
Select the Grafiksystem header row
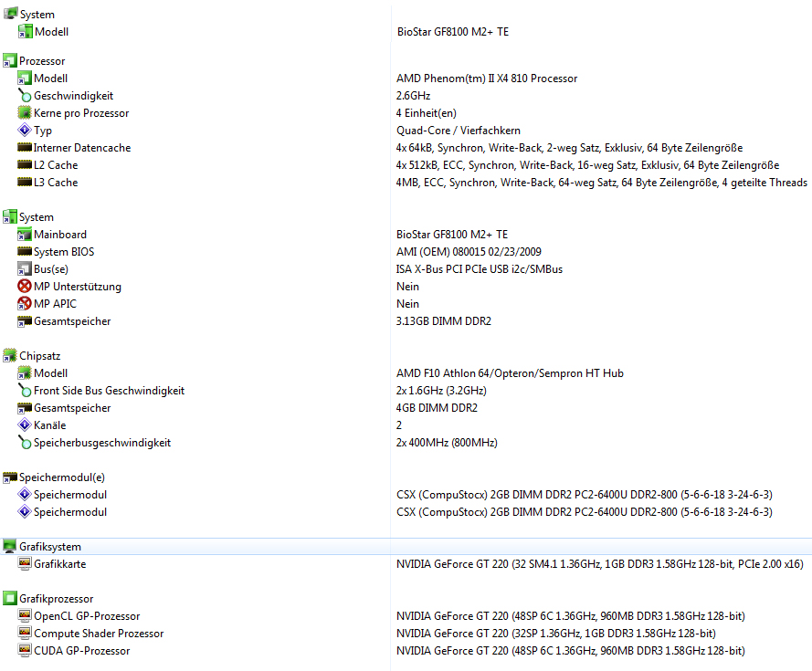pyautogui.click(x=406, y=547)
